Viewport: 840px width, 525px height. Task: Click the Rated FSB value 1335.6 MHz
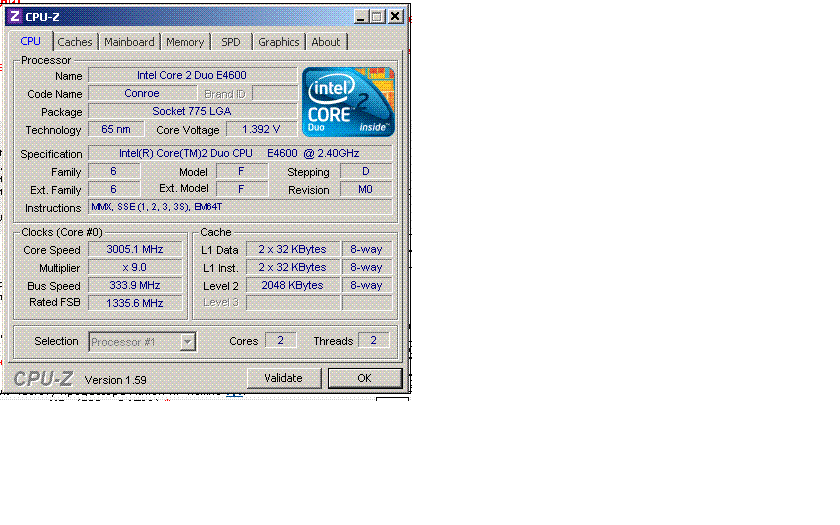pos(135,303)
